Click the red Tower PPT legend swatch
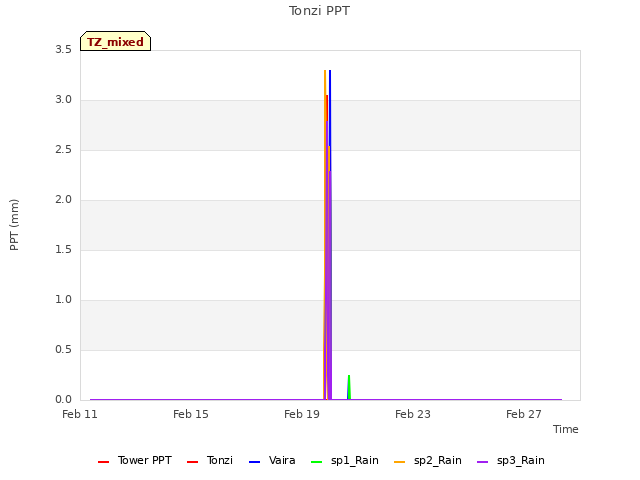The width and height of the screenshot is (640, 480). (x=104, y=462)
